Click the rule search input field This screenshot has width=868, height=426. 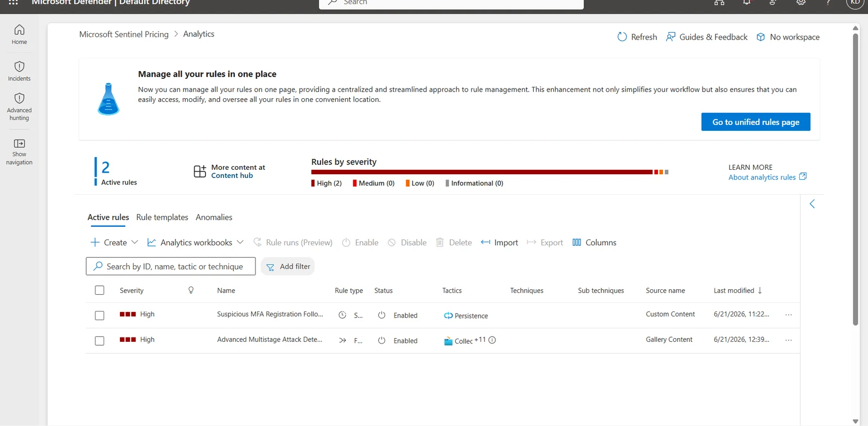[170, 266]
